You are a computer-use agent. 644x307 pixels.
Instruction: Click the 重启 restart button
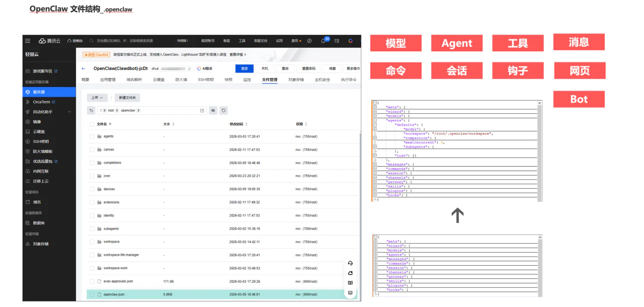(285, 68)
